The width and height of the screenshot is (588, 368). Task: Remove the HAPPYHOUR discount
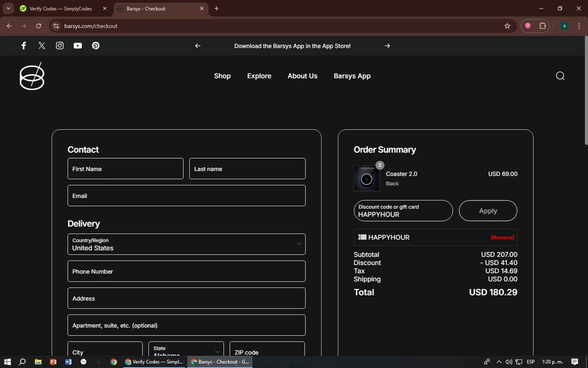point(503,237)
